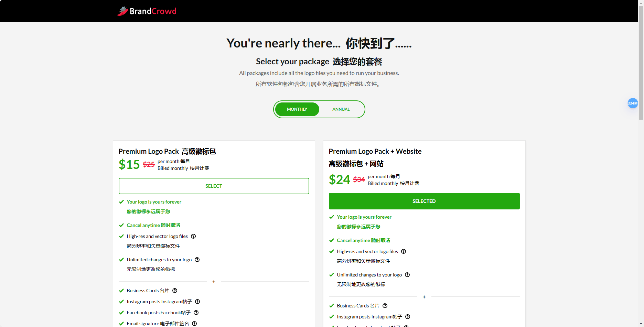The height and width of the screenshot is (327, 644).
Task: Click the BrandCrowd logo
Action: click(x=146, y=11)
